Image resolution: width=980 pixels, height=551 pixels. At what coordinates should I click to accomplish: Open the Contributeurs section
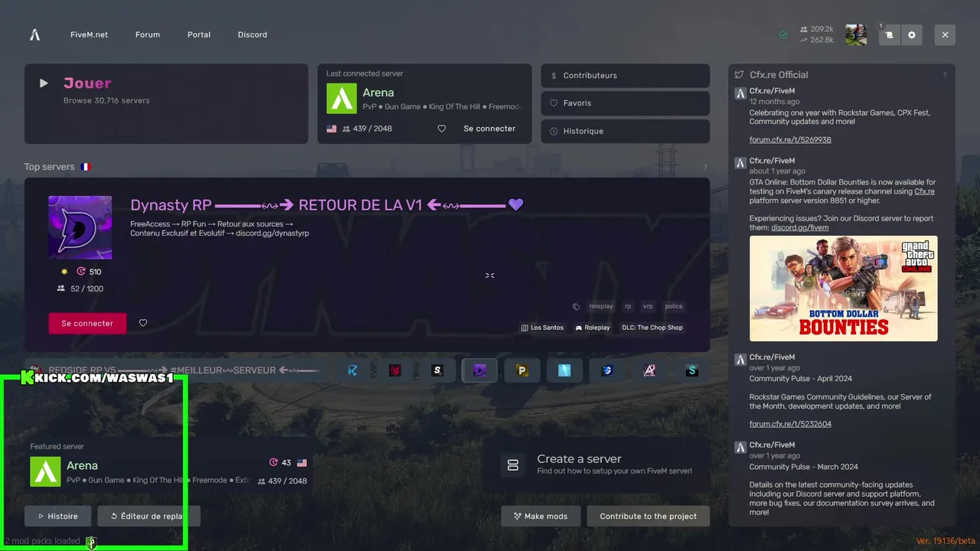626,76
